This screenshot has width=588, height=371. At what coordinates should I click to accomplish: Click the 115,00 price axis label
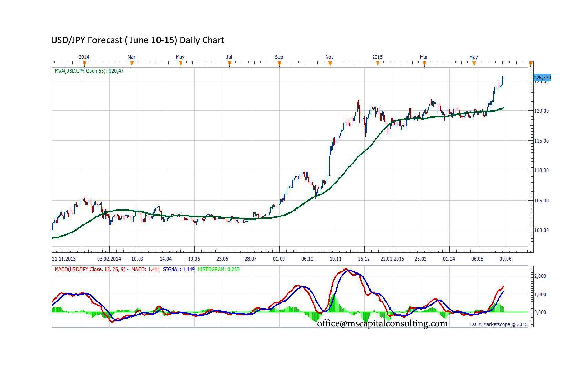[541, 141]
